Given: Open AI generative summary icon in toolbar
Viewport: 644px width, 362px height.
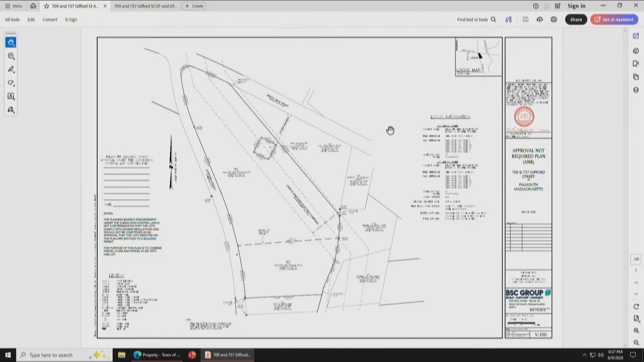Looking at the screenshot, I should [x=508, y=19].
